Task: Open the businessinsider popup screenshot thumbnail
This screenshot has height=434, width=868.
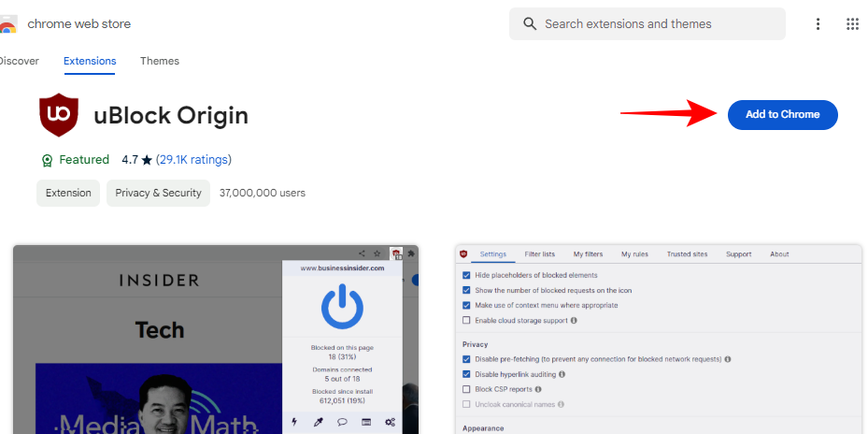Action: [x=216, y=340]
